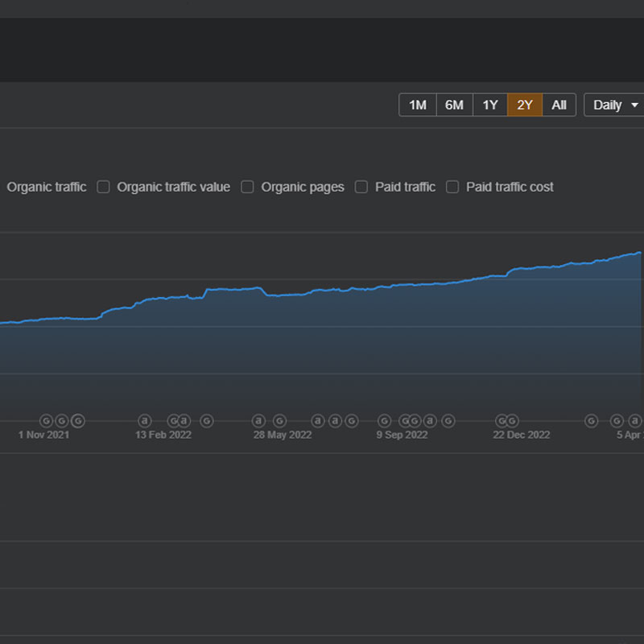Select the isolated G marker between Feb and May 2022
Image resolution: width=644 pixels, height=644 pixels.
coord(207,420)
